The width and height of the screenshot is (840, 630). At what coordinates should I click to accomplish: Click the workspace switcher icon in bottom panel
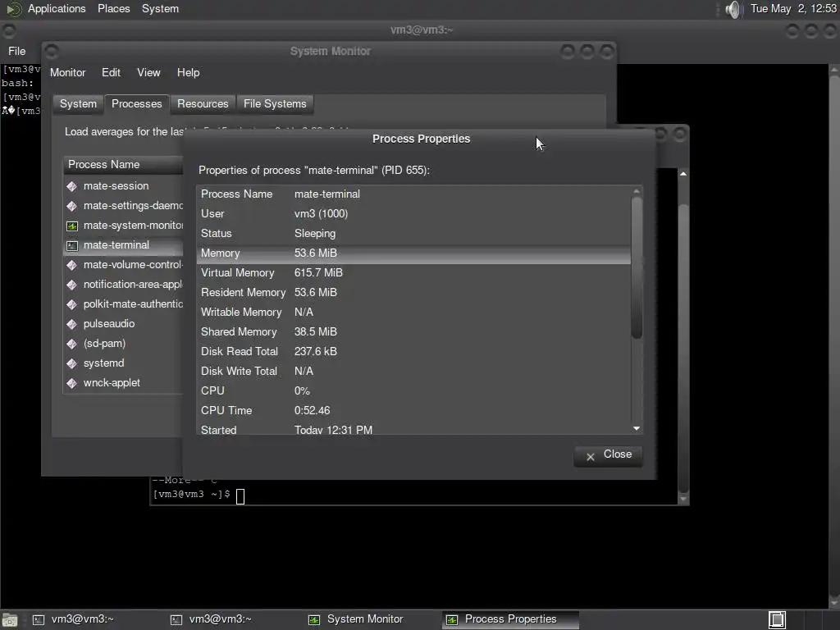tap(778, 620)
